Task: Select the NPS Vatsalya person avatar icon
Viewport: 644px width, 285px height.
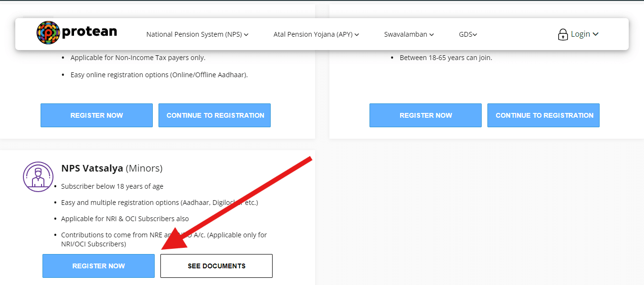Action: [38, 177]
